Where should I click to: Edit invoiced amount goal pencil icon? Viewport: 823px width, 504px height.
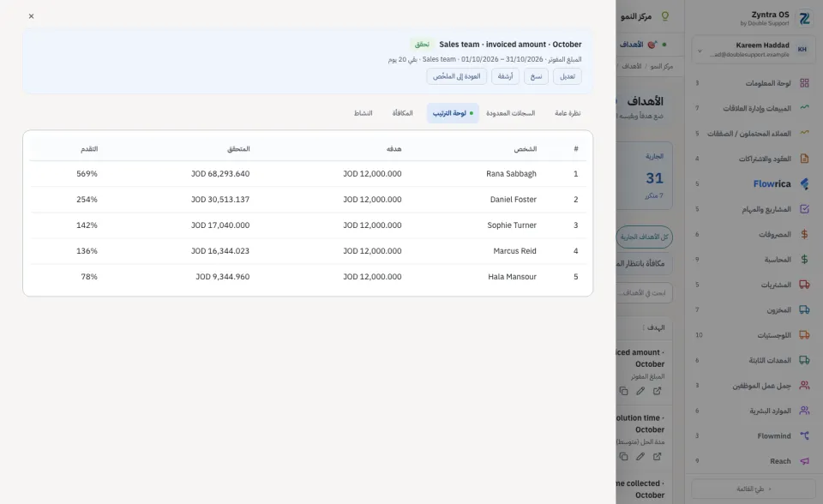pyautogui.click(x=640, y=391)
